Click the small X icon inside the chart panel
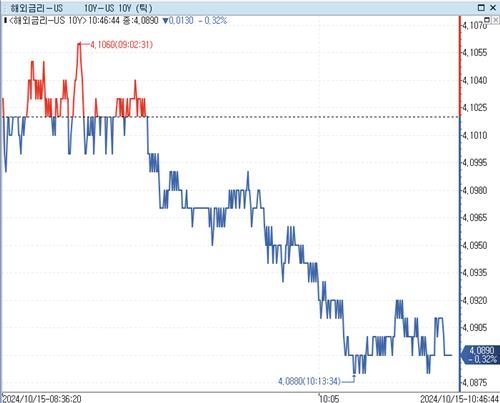 tap(495, 20)
